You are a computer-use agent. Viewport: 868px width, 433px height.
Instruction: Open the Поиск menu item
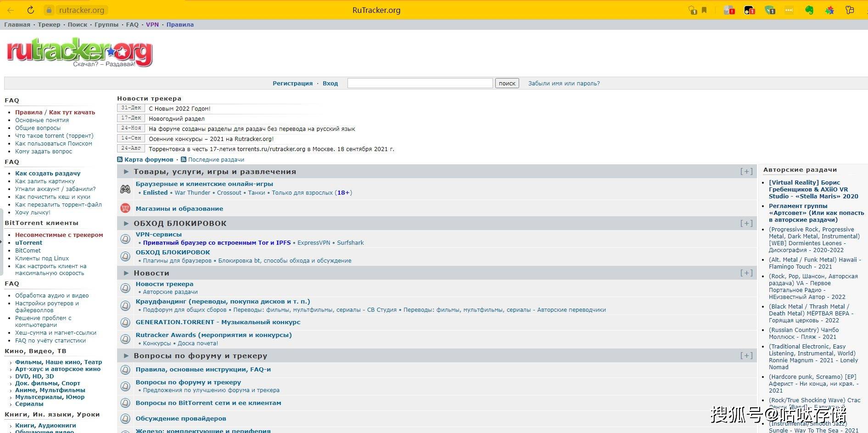pyautogui.click(x=78, y=25)
